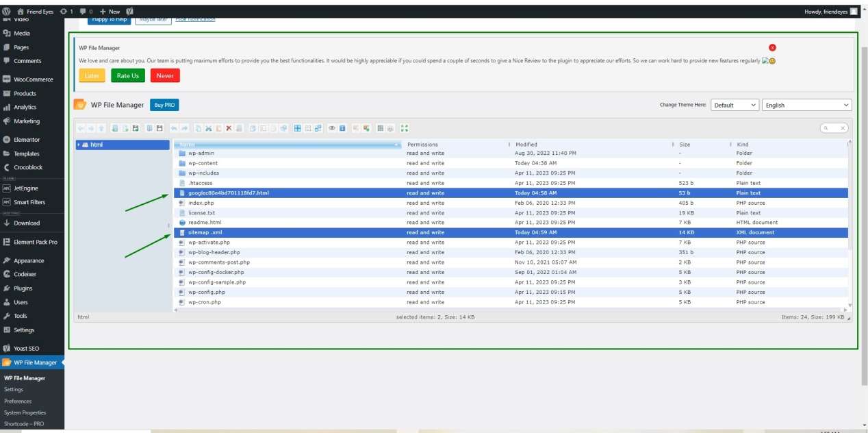868x433 pixels.
Task: Select the wp-admin folder row
Action: [511, 153]
